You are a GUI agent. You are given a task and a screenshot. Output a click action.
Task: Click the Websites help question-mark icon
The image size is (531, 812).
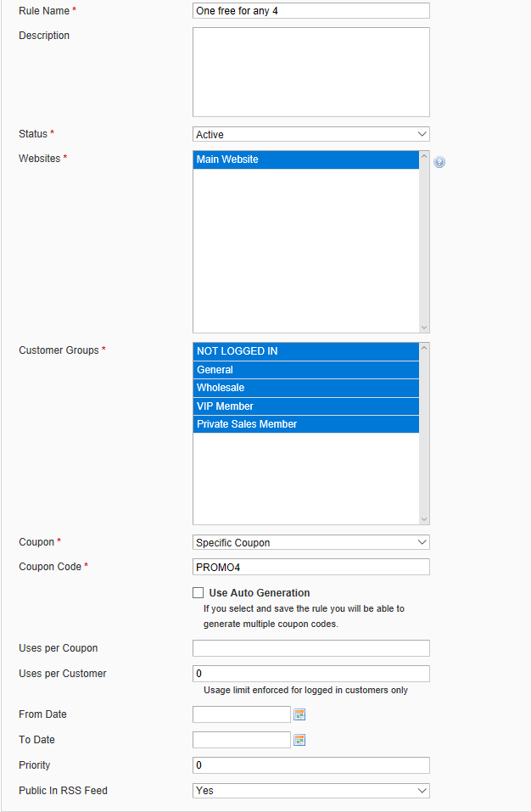tap(439, 162)
